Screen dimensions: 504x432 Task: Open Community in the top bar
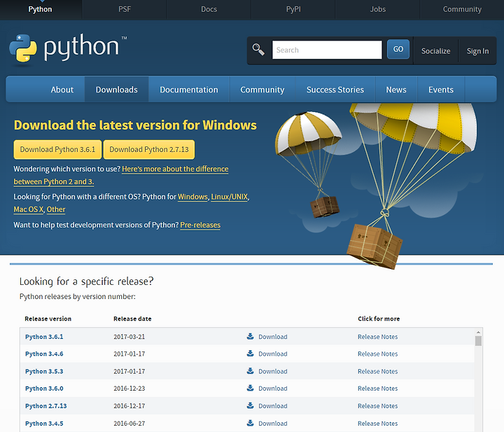click(x=462, y=9)
